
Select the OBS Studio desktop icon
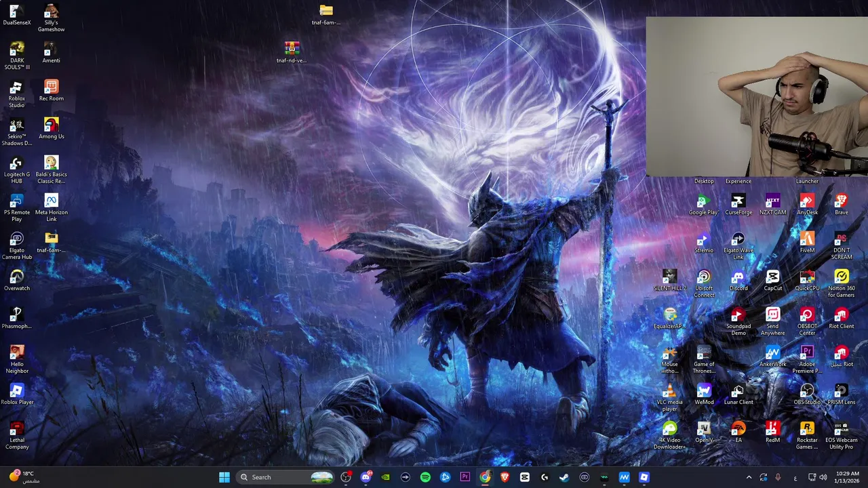[807, 394]
